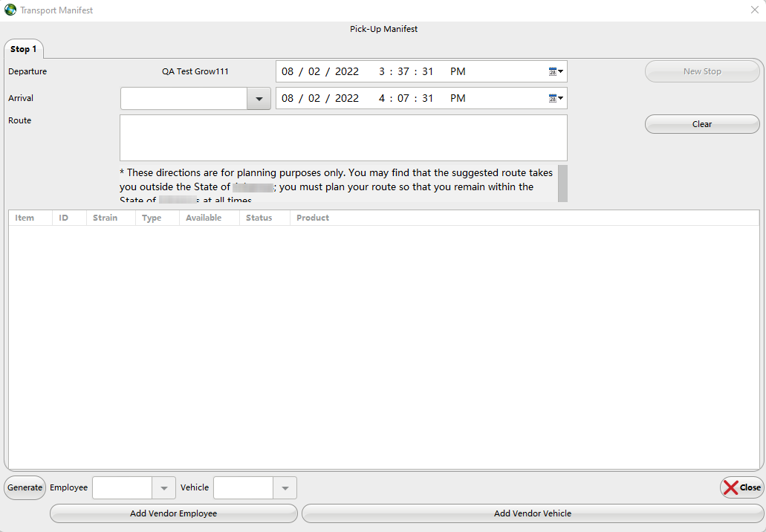Screen dimensions: 766x532
Task: Click the Route directions text area
Action: [x=343, y=137]
